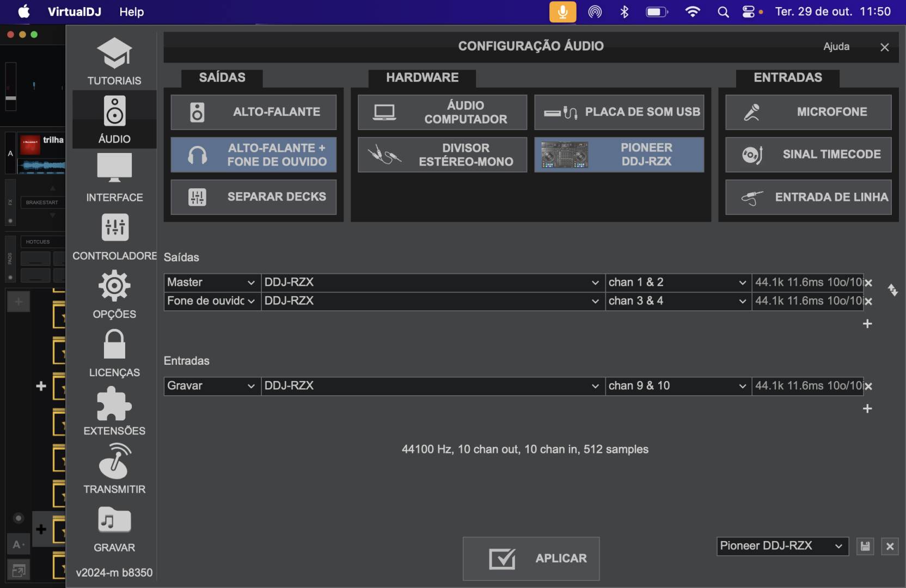Viewport: 906px width, 588px height.
Task: Enable the Sinal Timecode input
Action: click(x=809, y=155)
